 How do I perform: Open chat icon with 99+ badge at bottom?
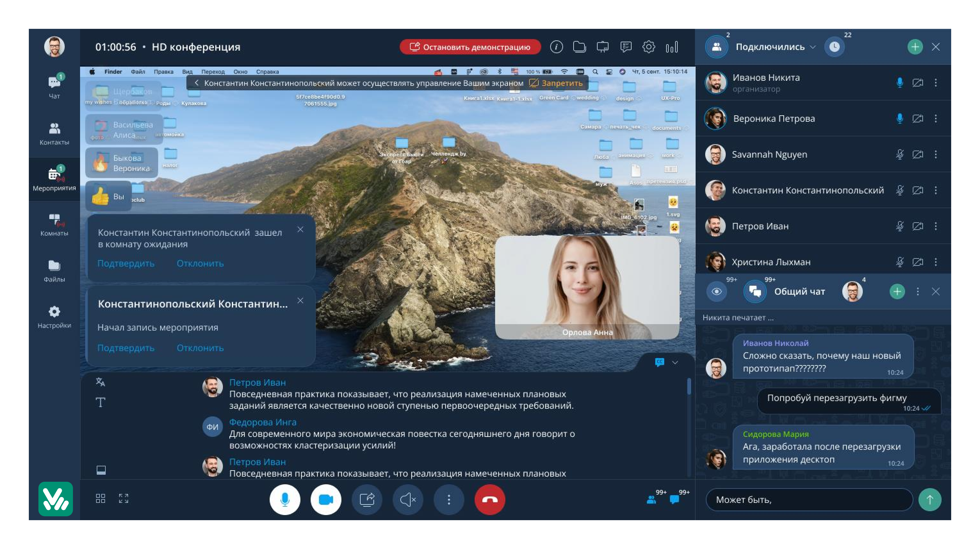pos(674,500)
